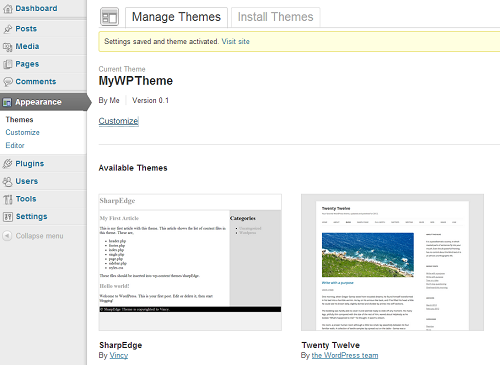Click the Available Themes heading
This screenshot has width=500, height=365.
[133, 168]
